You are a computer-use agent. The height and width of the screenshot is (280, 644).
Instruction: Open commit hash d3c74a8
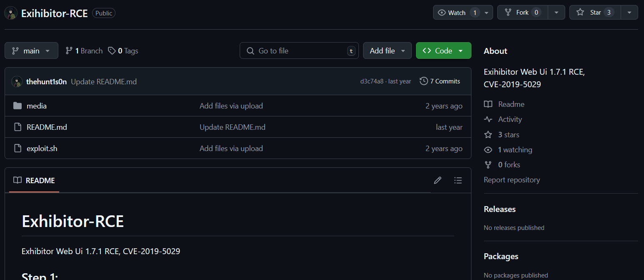tap(372, 81)
